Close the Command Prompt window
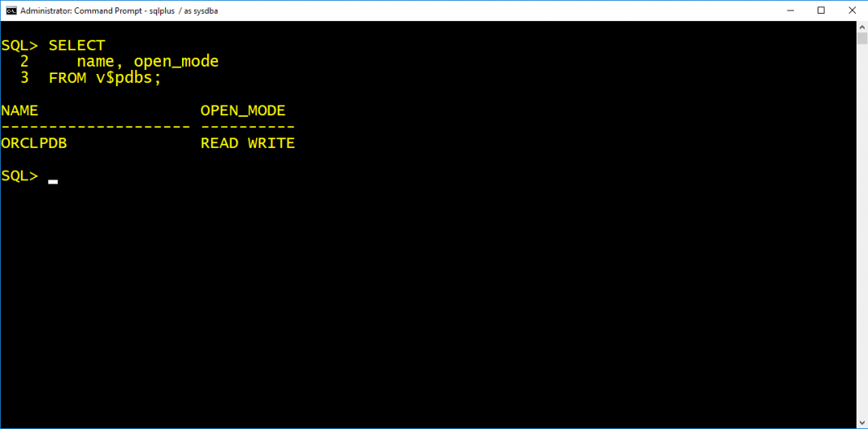 click(x=851, y=11)
